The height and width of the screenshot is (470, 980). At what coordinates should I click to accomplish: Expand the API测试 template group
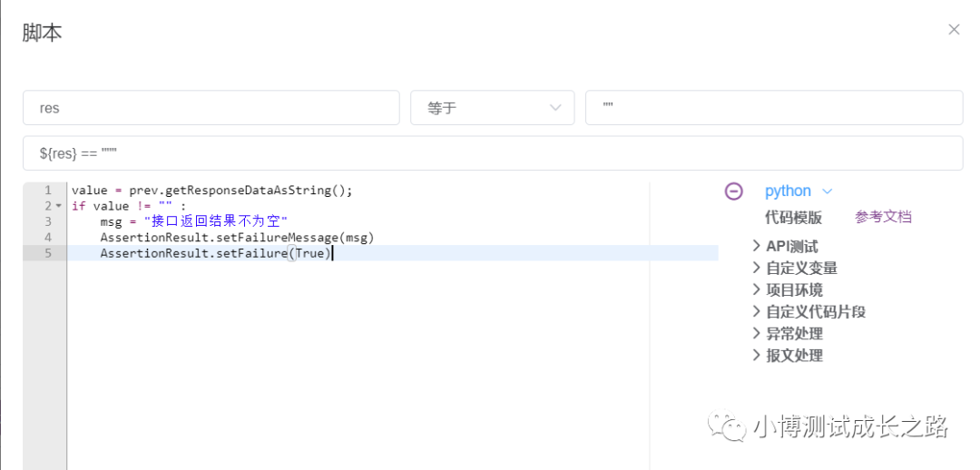coord(786,246)
